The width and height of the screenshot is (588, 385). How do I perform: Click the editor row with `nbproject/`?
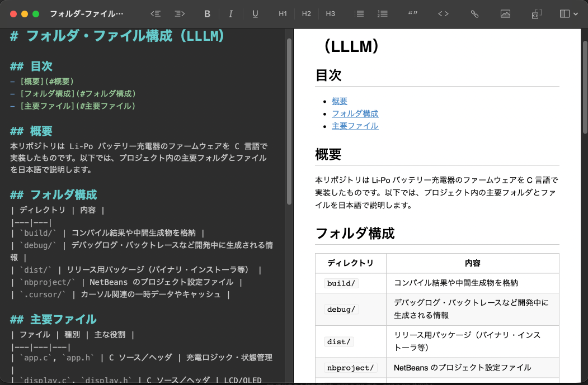126,282
